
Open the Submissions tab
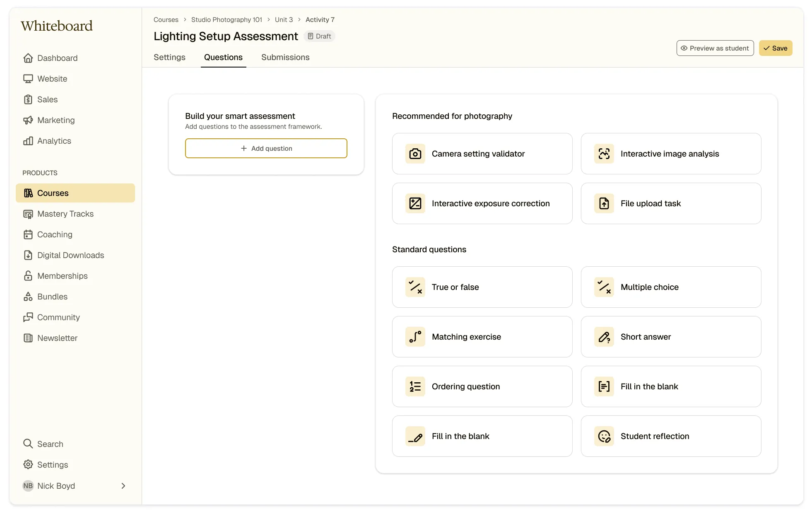tap(285, 57)
